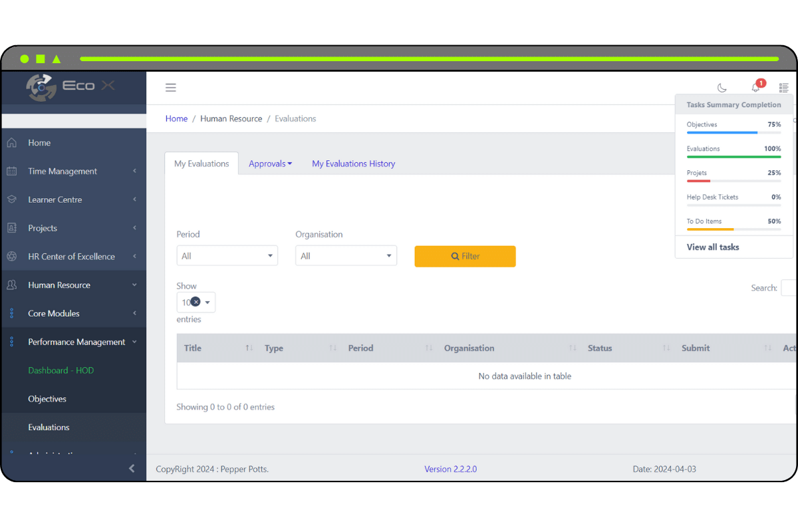Switch to the My Evaluations History tab
The height and width of the screenshot is (532, 798).
[x=353, y=163]
